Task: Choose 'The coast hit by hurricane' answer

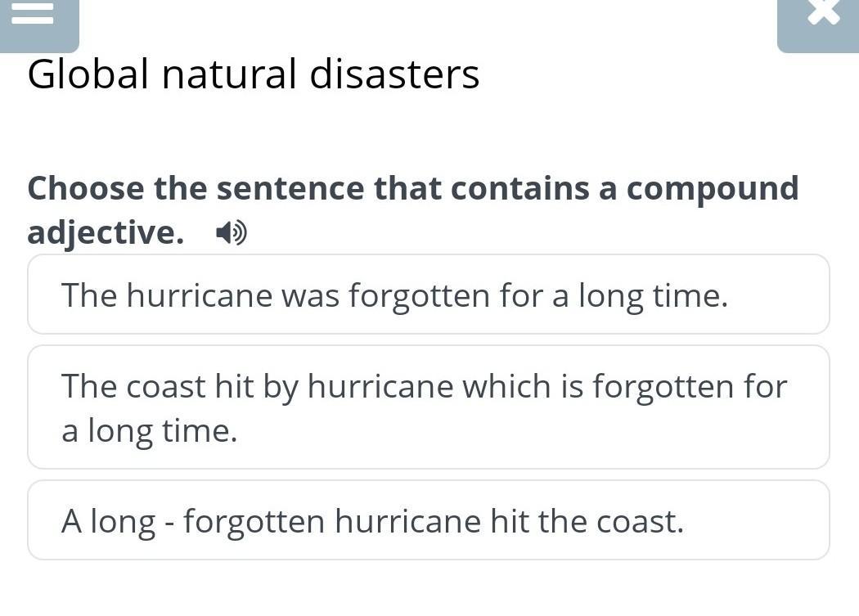Action: click(x=428, y=407)
